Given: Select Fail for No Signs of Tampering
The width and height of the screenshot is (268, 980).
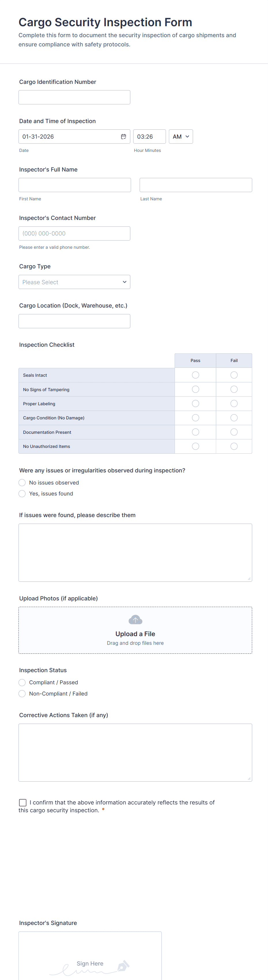Looking at the screenshot, I should 233,389.
